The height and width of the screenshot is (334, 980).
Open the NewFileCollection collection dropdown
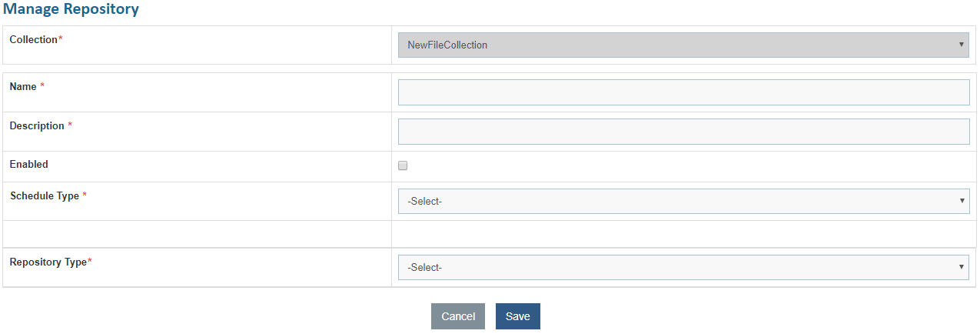pos(683,45)
